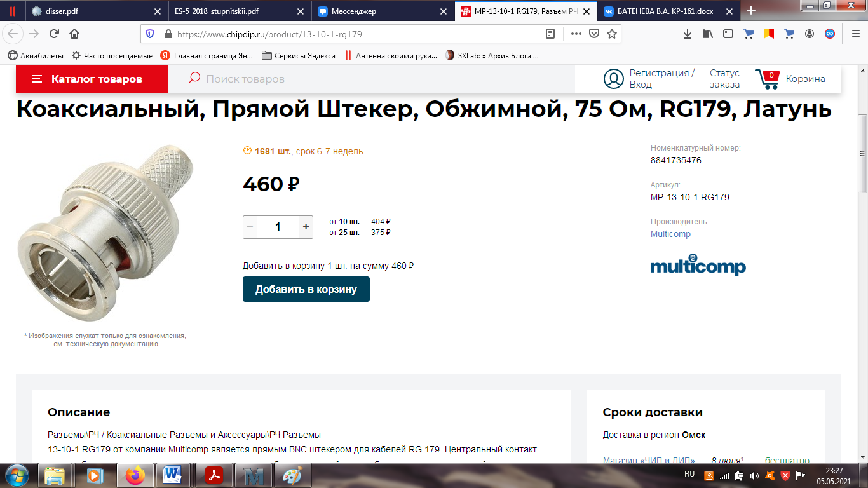
Task: Toggle reader view icon in address bar
Action: [550, 34]
